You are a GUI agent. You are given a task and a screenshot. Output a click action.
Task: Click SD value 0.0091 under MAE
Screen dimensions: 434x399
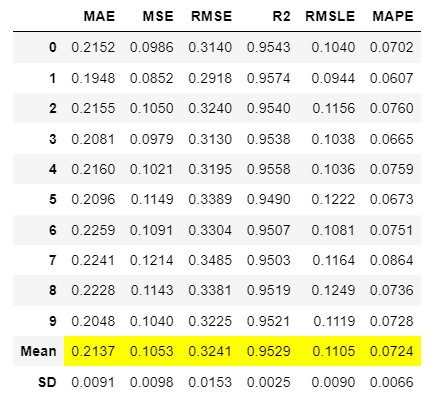click(93, 382)
